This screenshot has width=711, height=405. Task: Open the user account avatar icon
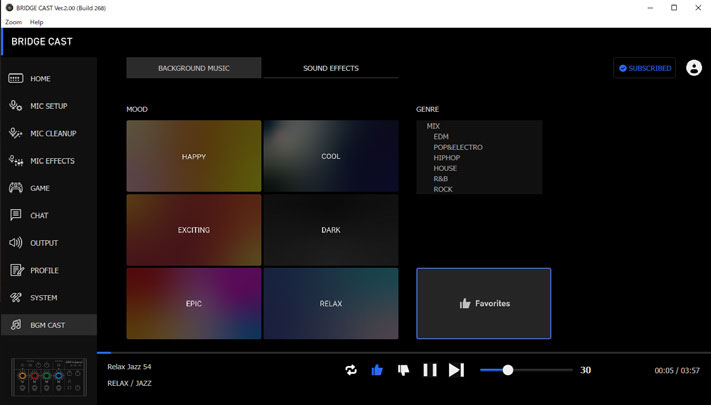[x=694, y=68]
